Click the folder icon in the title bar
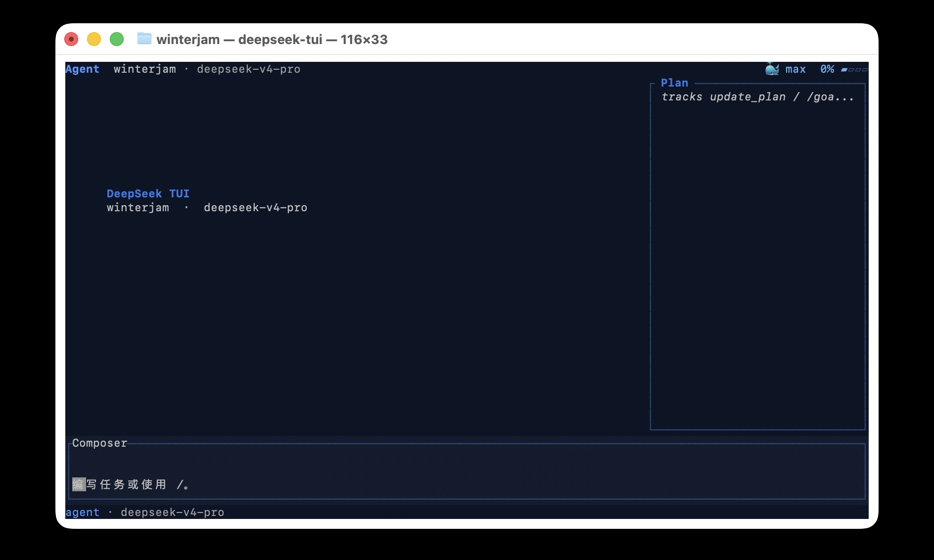This screenshot has height=560, width=934. tap(144, 38)
